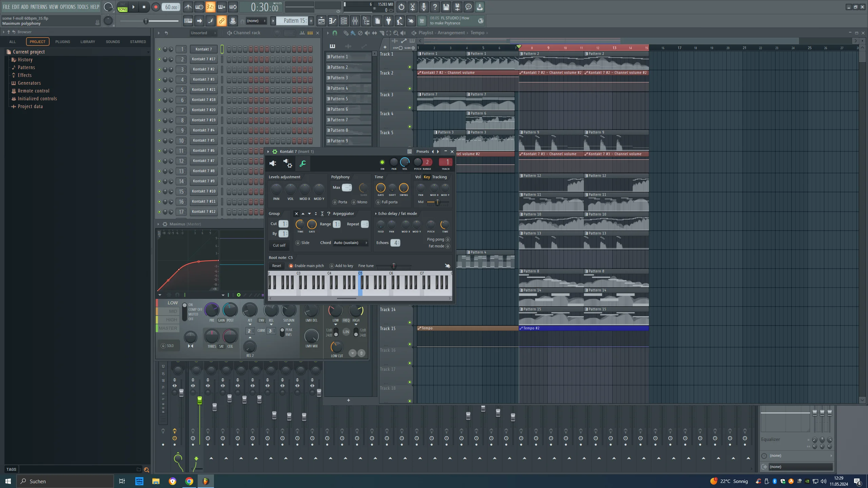Toggle PAT/SONG mode switch

click(x=122, y=7)
